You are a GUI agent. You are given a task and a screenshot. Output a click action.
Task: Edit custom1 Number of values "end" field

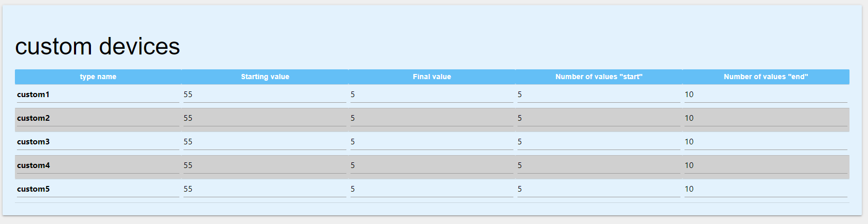click(x=766, y=95)
